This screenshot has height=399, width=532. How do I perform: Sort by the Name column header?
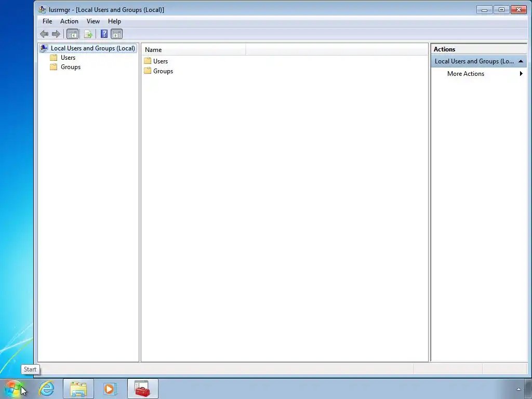(194, 49)
